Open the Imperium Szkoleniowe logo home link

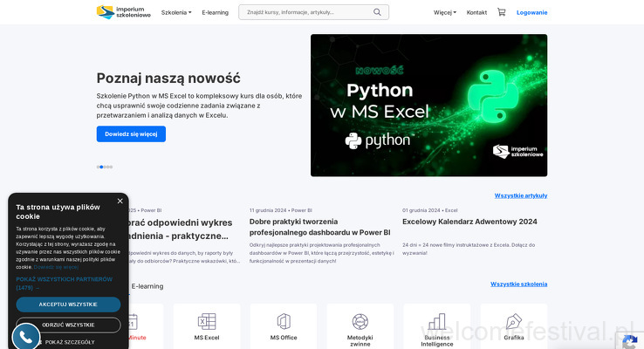(x=124, y=12)
